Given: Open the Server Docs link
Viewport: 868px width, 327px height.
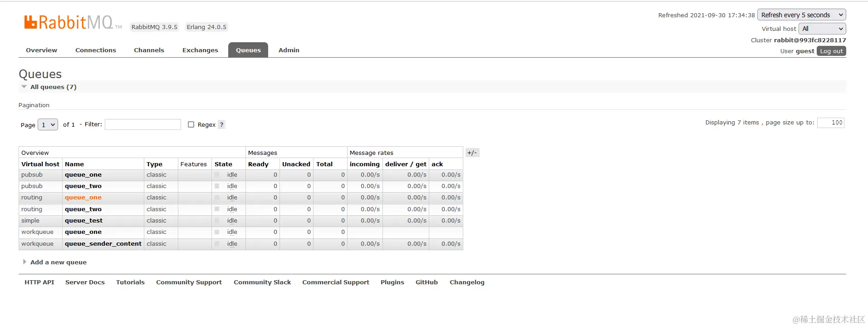Looking at the screenshot, I should point(85,282).
